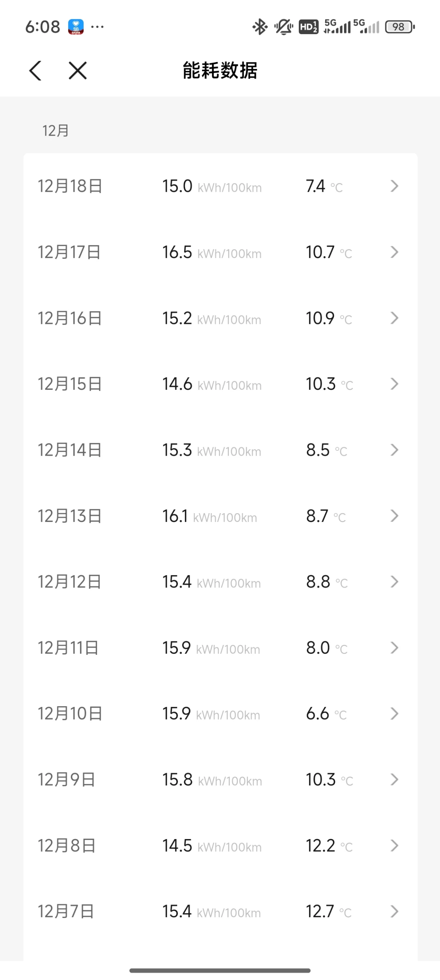Tap the battery level indicator

pos(399,27)
